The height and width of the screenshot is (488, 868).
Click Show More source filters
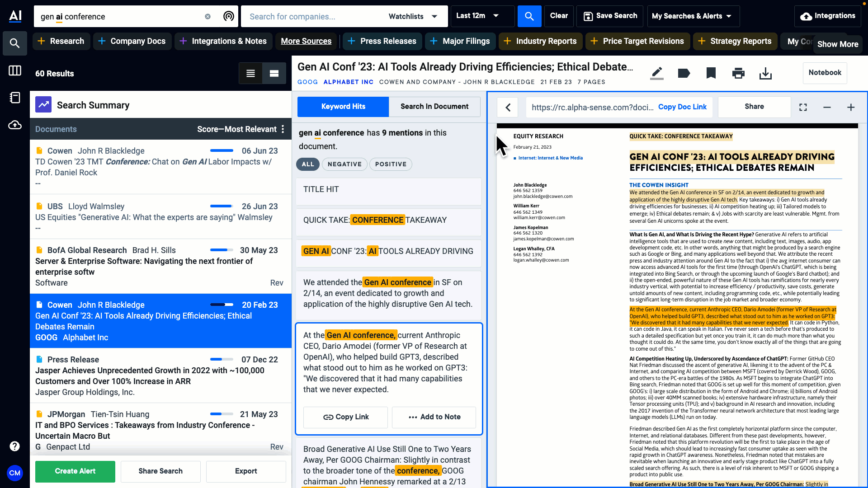click(838, 44)
